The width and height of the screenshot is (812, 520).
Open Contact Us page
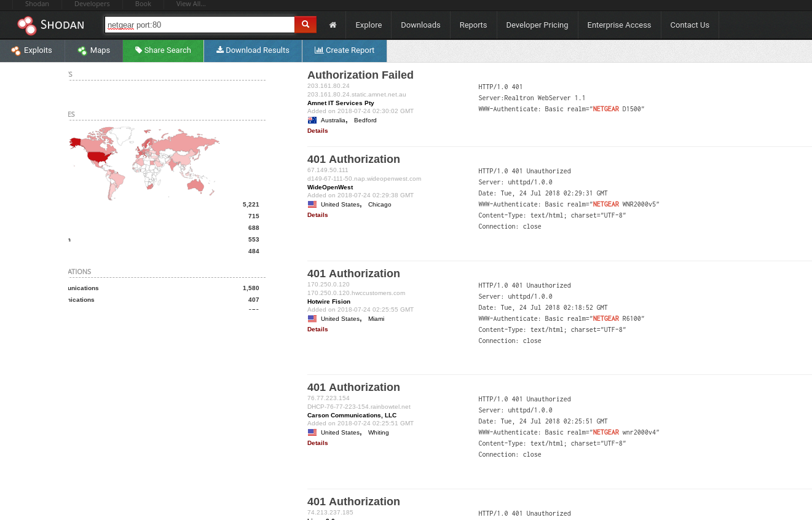pos(690,25)
